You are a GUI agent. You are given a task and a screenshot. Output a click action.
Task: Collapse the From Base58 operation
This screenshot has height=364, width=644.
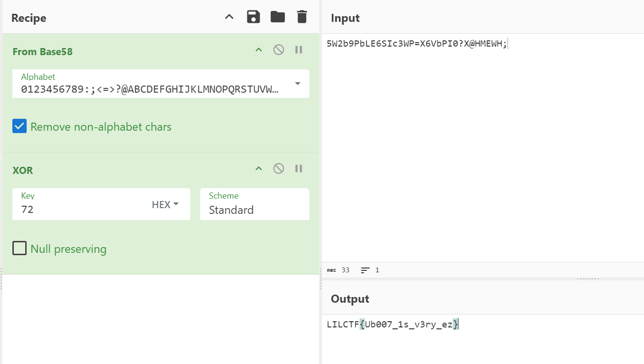pos(259,50)
